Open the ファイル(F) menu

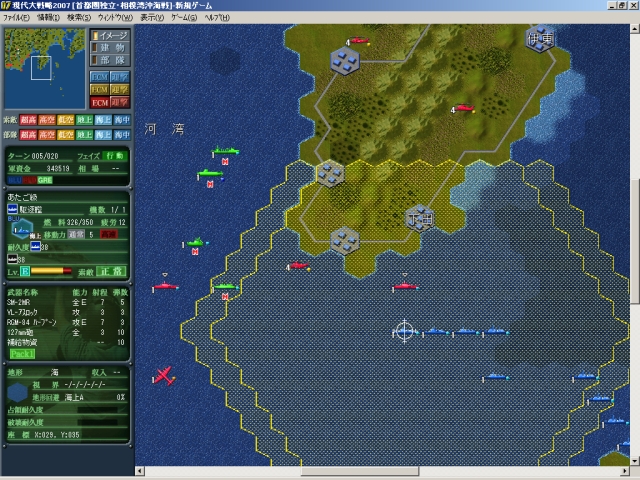click(16, 18)
